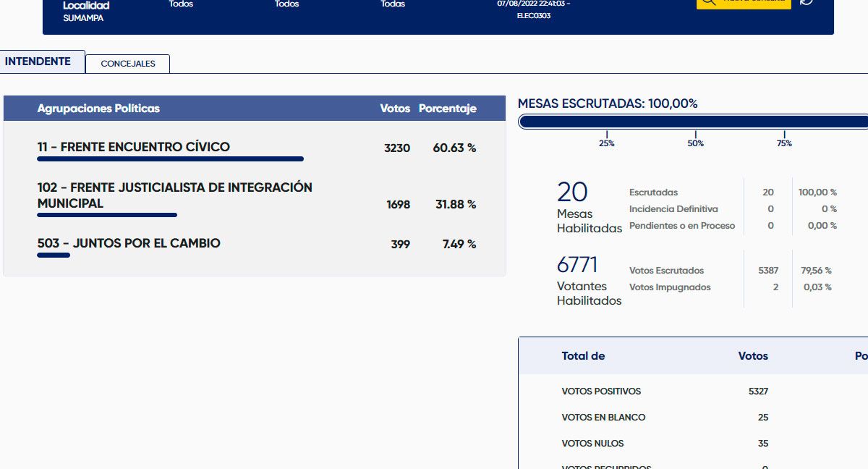Click the yellow search button's magnifier icon
868x469 pixels.
pyautogui.click(x=709, y=2)
